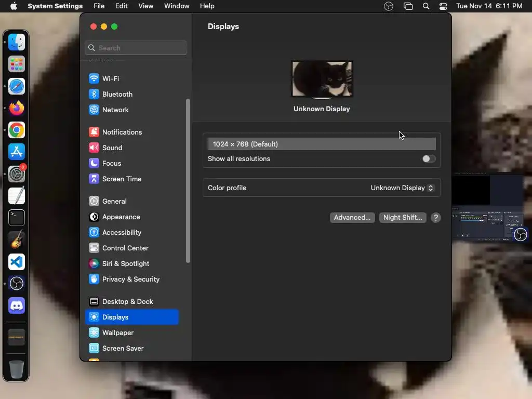The height and width of the screenshot is (399, 532).
Task: Select 1024 × 768 (Default) resolution
Action: click(x=322, y=144)
